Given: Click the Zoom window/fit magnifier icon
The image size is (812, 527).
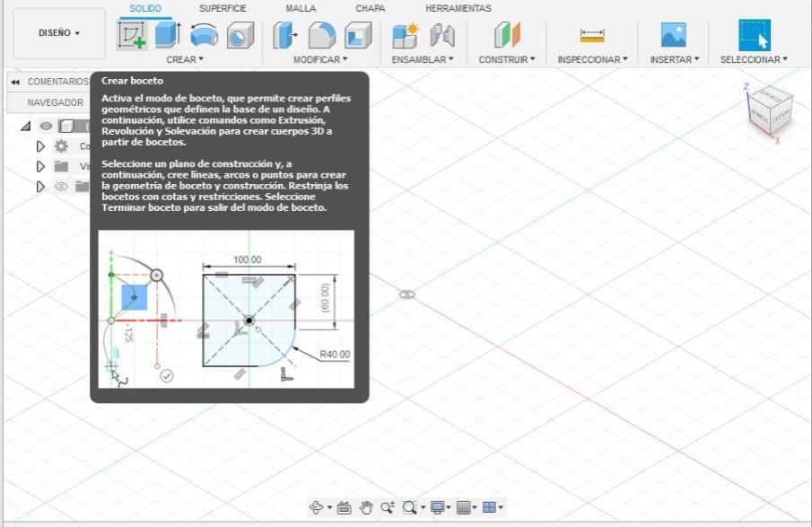Looking at the screenshot, I should pyautogui.click(x=409, y=507).
